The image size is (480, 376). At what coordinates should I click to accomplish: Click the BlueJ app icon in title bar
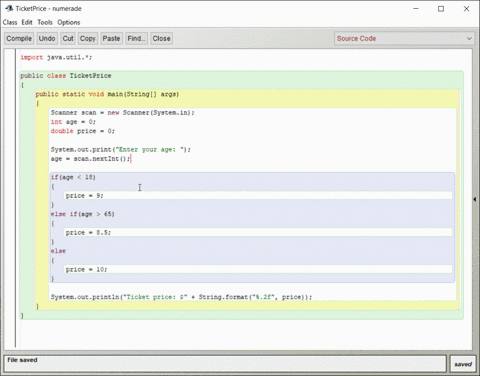(x=9, y=8)
